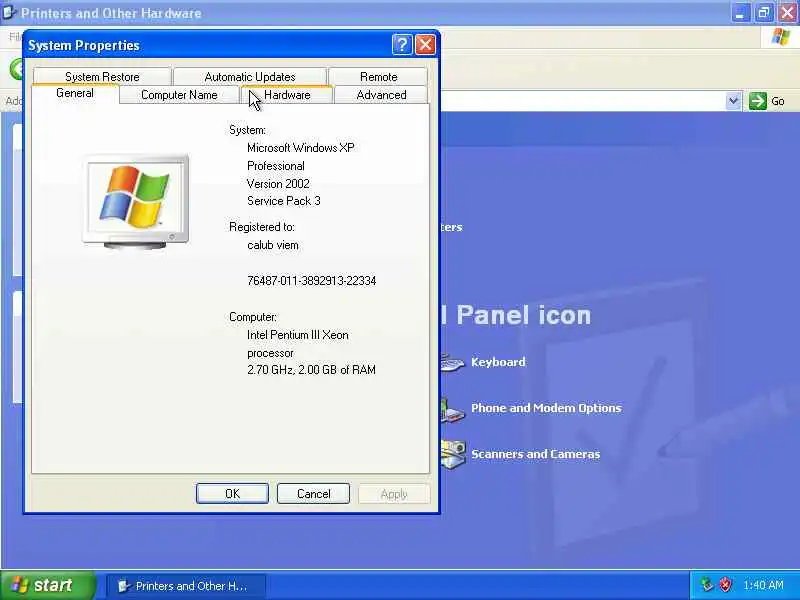Screen dimensions: 800x600
Task: Click the registered name calub viem
Action: (x=273, y=245)
